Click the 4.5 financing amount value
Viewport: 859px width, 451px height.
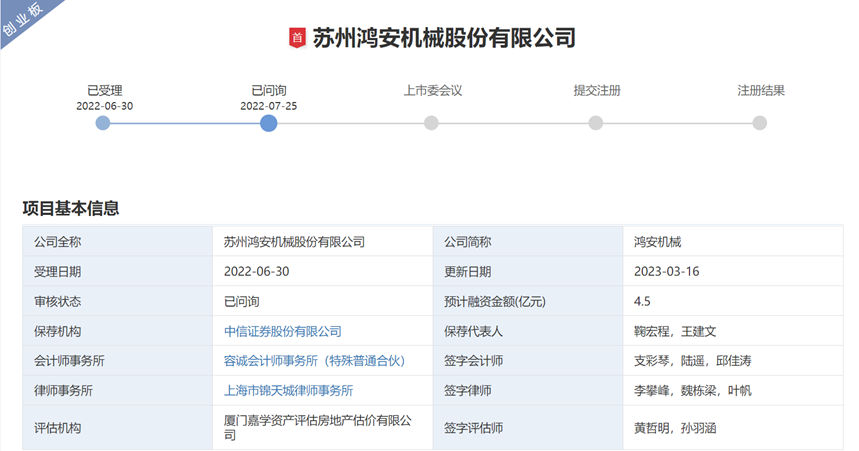pos(733,301)
